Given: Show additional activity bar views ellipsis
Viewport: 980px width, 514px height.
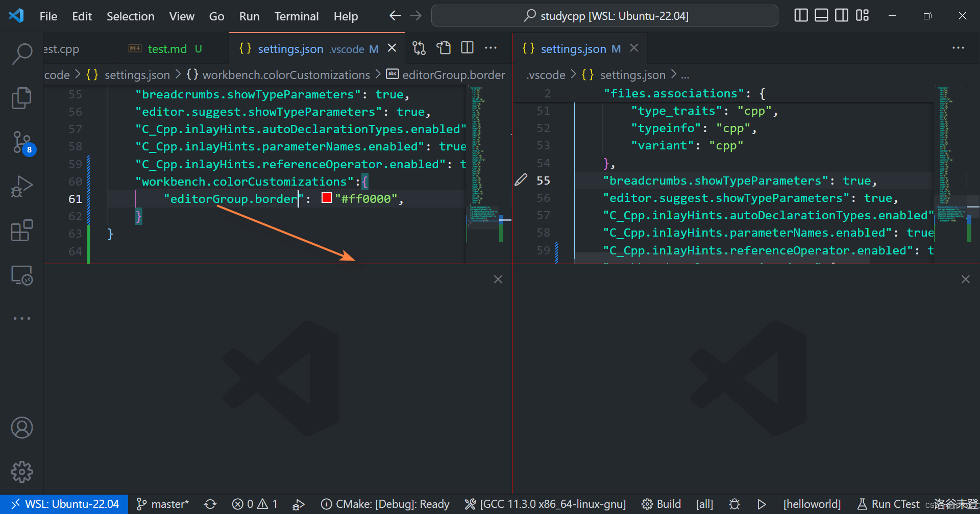Looking at the screenshot, I should pos(22,318).
